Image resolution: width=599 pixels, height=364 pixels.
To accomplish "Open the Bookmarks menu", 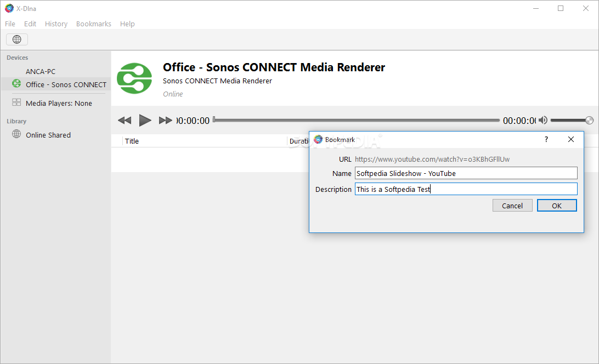I will (94, 24).
